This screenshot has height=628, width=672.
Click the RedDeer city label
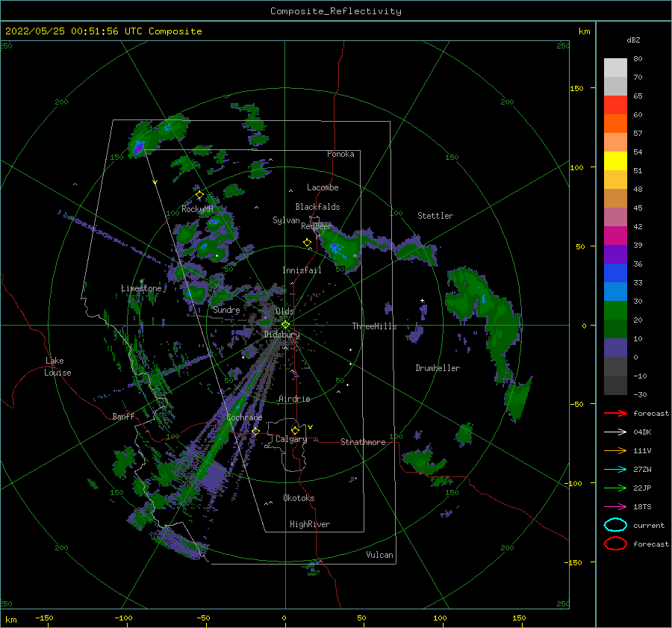(x=317, y=226)
